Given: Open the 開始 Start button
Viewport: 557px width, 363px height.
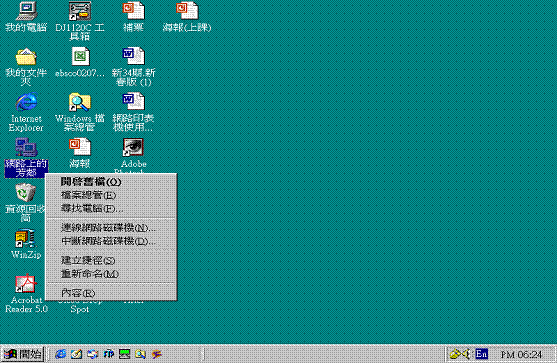Looking at the screenshot, I should coord(22,354).
